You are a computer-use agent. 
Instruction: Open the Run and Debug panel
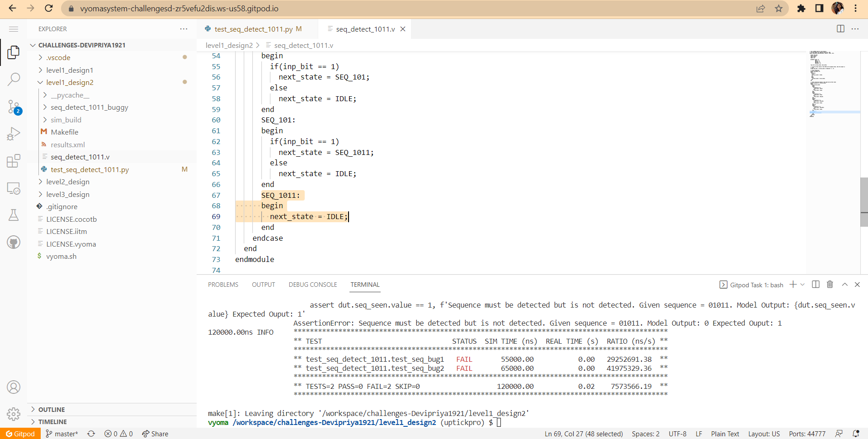14,134
